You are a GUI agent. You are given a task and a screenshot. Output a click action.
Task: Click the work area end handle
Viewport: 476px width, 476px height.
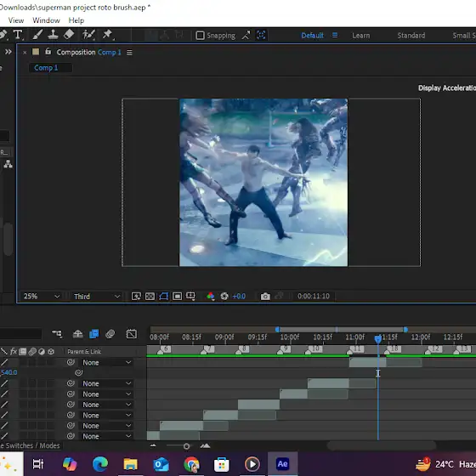click(405, 330)
